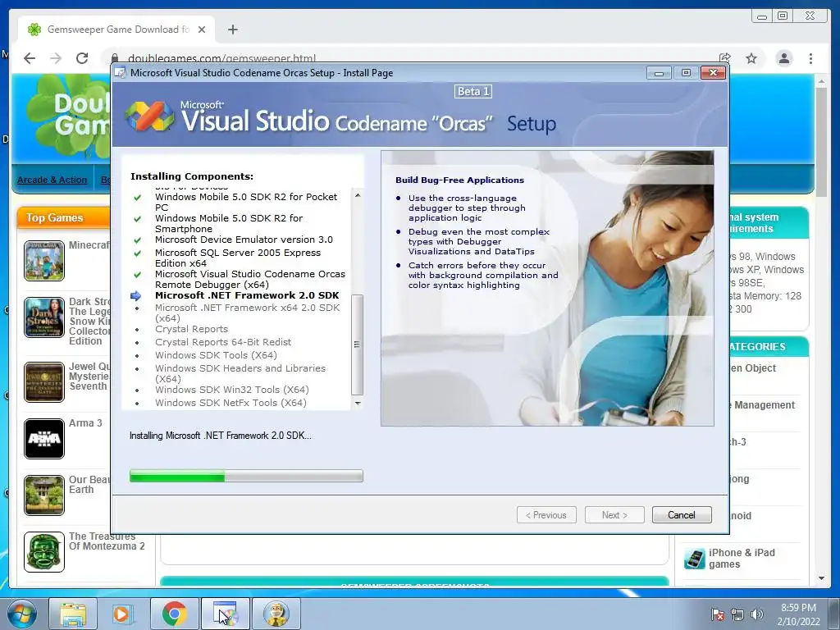Image resolution: width=840 pixels, height=630 pixels.
Task: Click 'Build Bug-Free Applications' heading
Action: click(x=459, y=180)
